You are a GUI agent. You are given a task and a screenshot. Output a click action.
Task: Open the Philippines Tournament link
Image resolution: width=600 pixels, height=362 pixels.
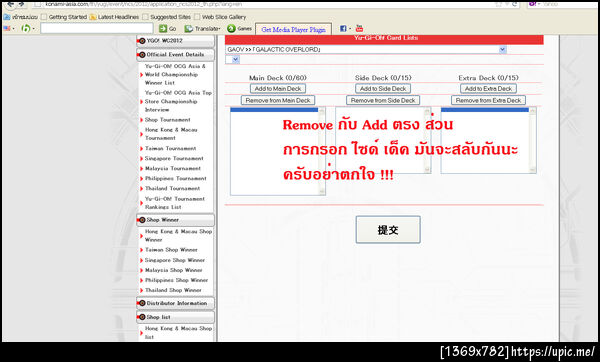[176, 178]
